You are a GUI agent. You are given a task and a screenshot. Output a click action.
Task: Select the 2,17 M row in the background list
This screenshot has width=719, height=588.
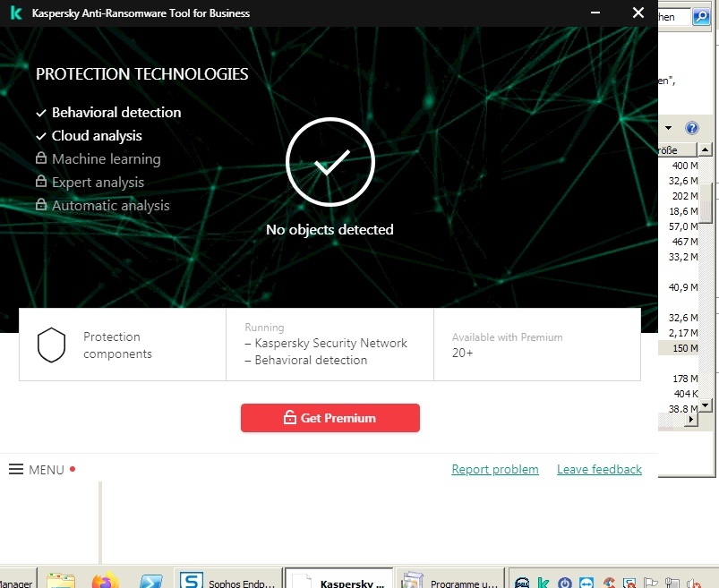click(x=678, y=333)
